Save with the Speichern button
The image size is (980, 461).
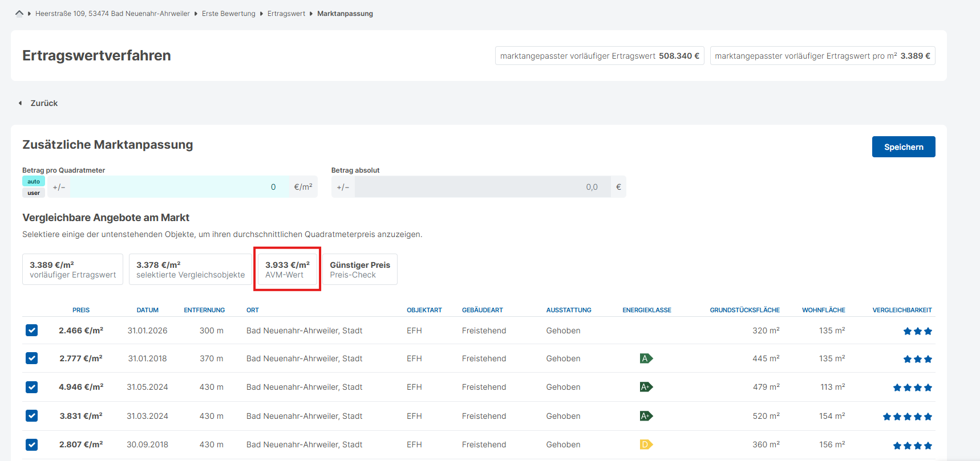click(904, 147)
